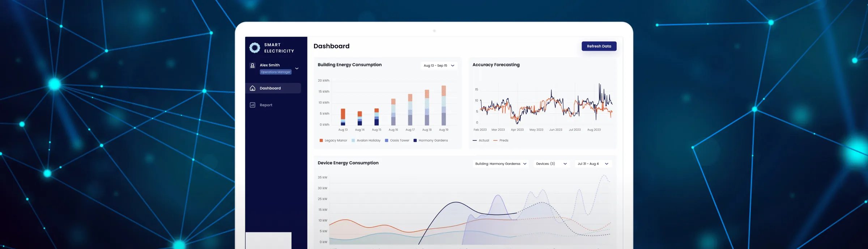Click the Aug 17 stacked bar

[410, 110]
